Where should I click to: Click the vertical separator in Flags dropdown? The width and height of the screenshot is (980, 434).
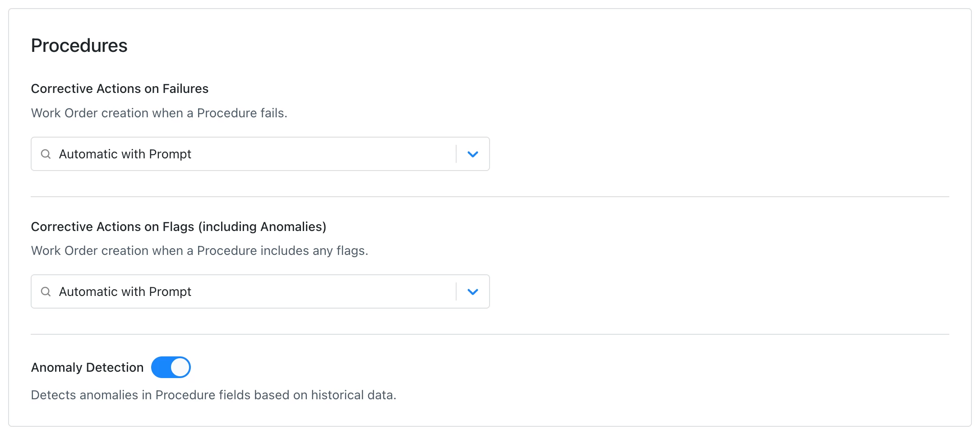[x=456, y=292]
